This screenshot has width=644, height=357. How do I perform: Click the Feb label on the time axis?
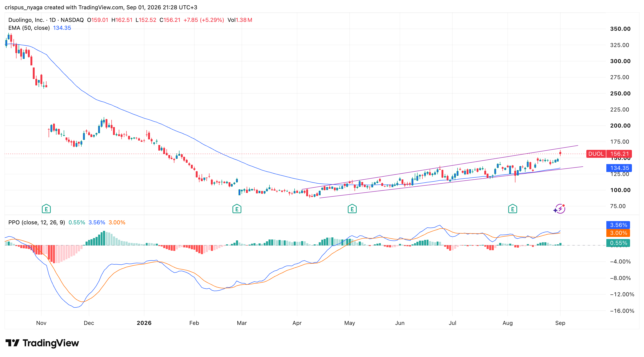pos(194,323)
